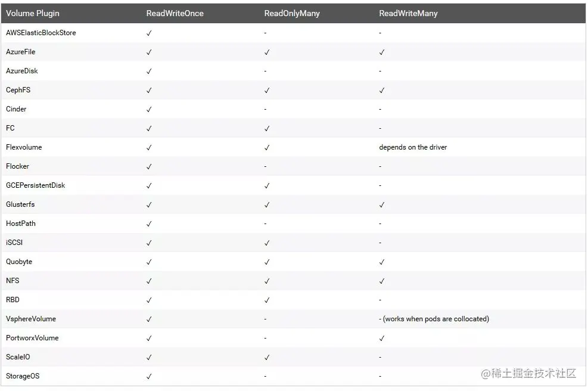Viewport: 588px width, 391px height.
Task: Click the Volume Plugin column header
Action: (33, 13)
